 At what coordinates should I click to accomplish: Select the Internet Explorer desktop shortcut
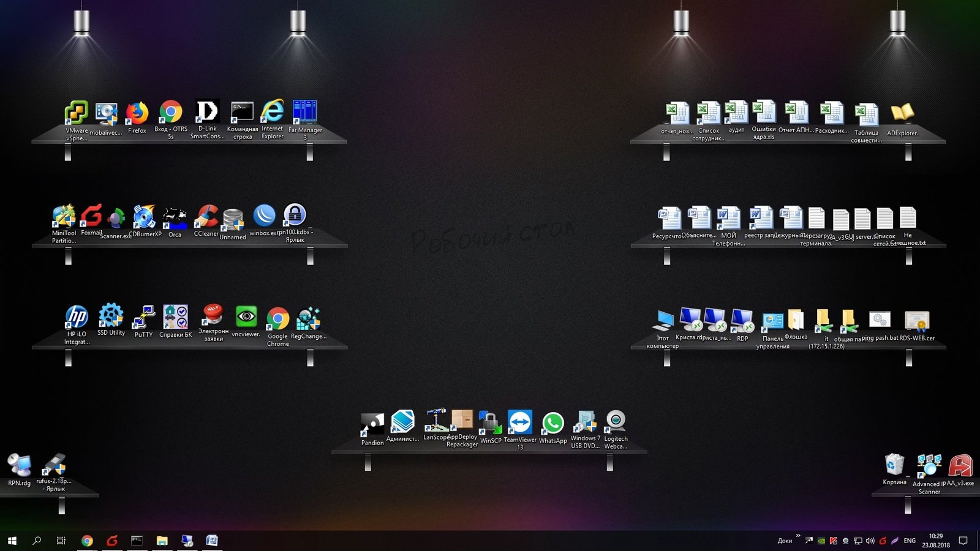pyautogui.click(x=273, y=113)
